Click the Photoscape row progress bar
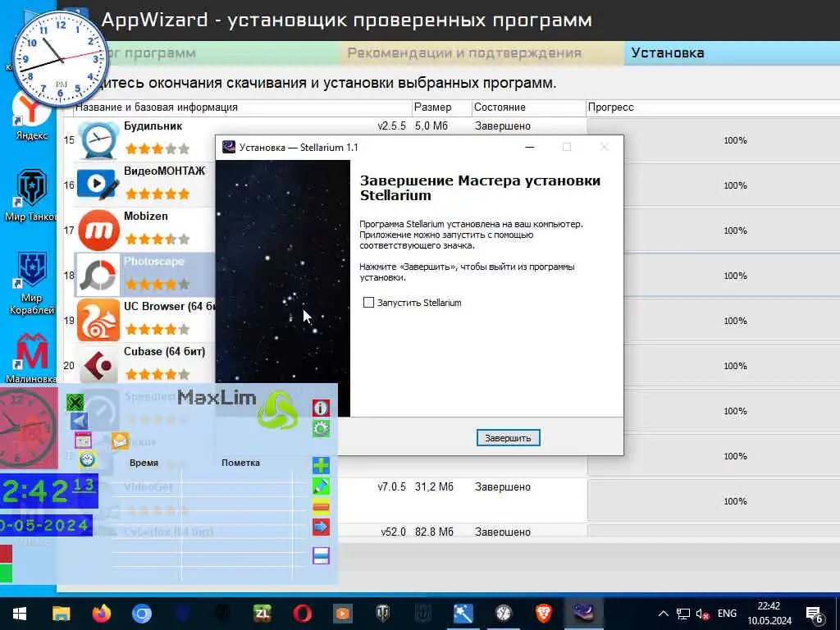 [x=714, y=276]
